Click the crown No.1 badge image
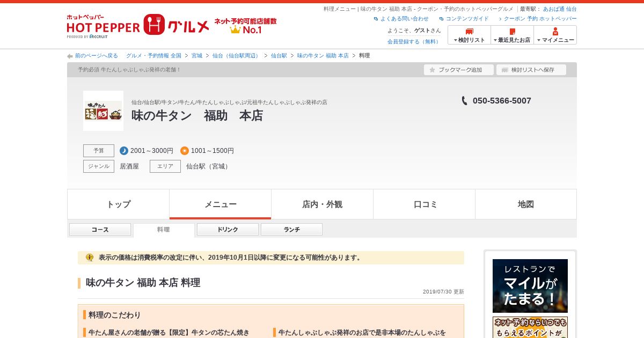The image size is (644, 338). pyautogui.click(x=246, y=26)
